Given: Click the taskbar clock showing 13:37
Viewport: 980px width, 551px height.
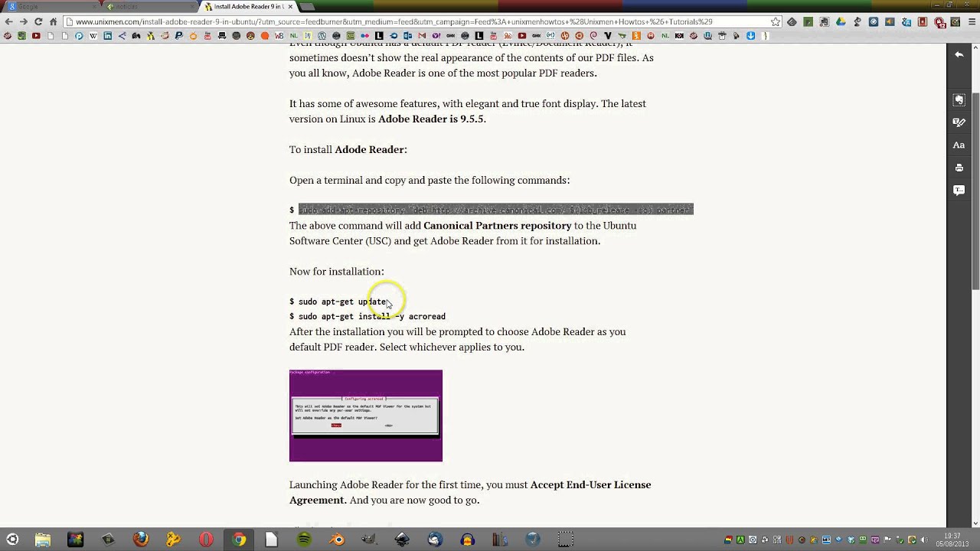Looking at the screenshot, I should 952,540.
